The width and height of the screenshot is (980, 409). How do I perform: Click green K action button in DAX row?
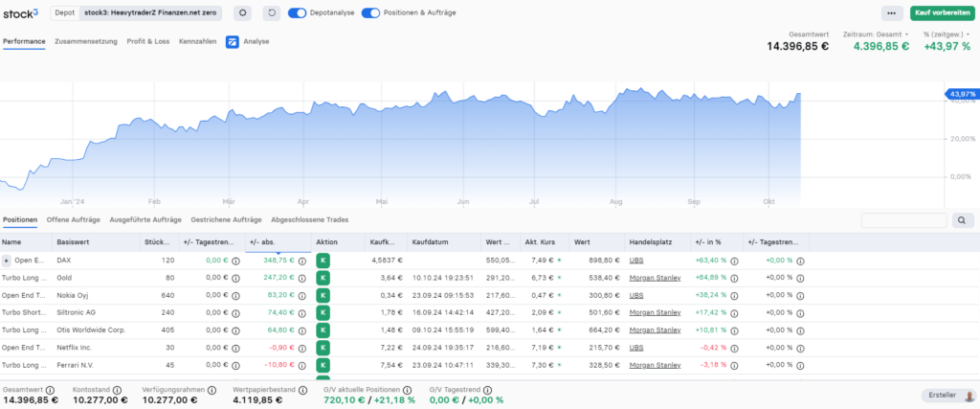coord(323,261)
